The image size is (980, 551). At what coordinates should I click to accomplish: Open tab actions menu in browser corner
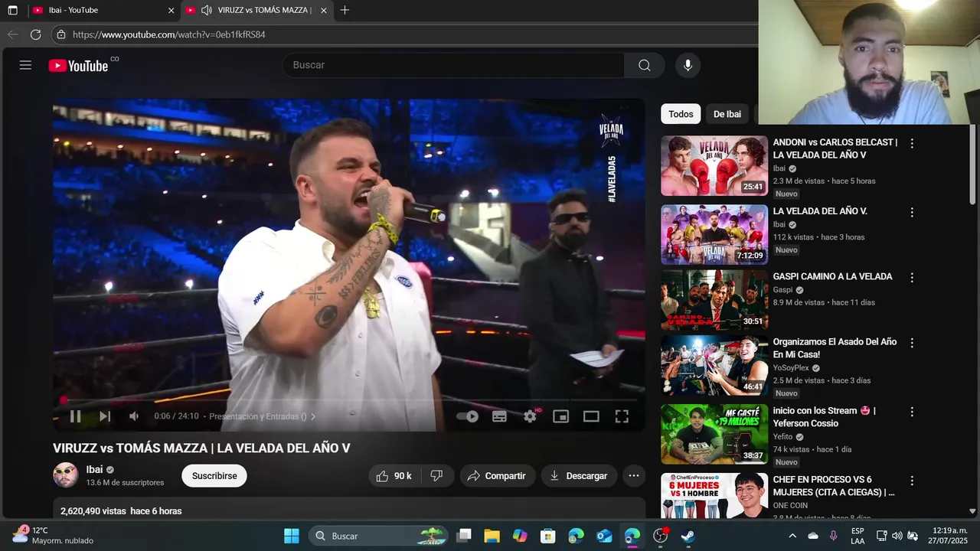click(12, 11)
